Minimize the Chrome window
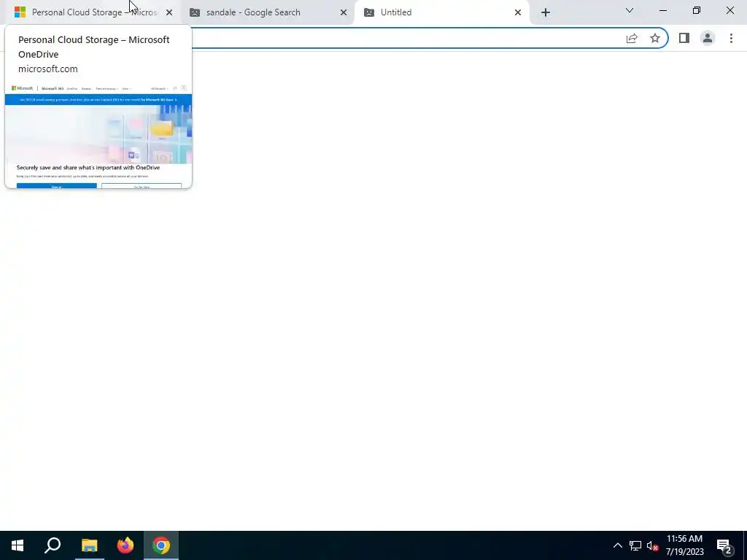Screen dimensions: 747x560 pos(663,10)
